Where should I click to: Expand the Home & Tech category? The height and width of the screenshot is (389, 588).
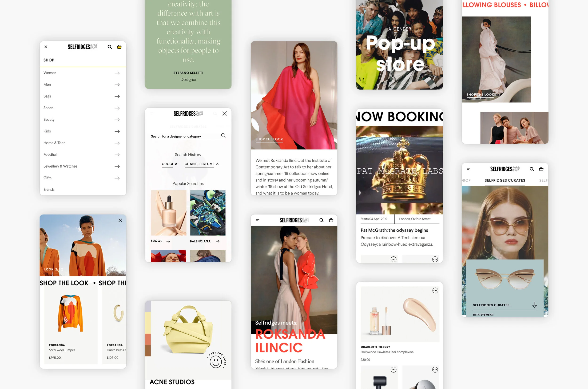pyautogui.click(x=117, y=143)
